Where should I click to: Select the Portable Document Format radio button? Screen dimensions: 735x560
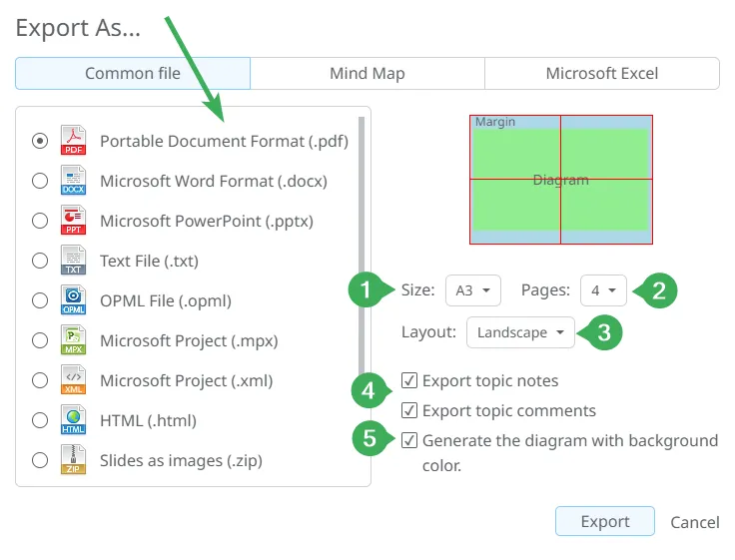coord(40,141)
